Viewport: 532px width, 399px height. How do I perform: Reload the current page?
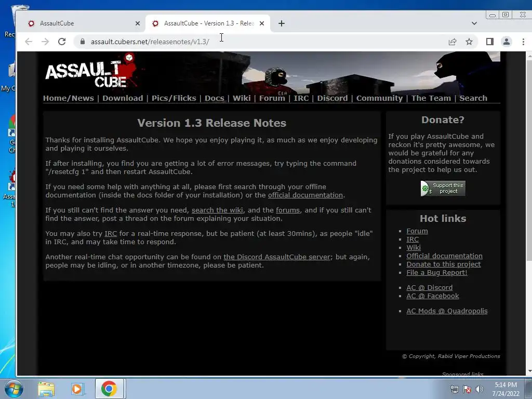pyautogui.click(x=62, y=42)
